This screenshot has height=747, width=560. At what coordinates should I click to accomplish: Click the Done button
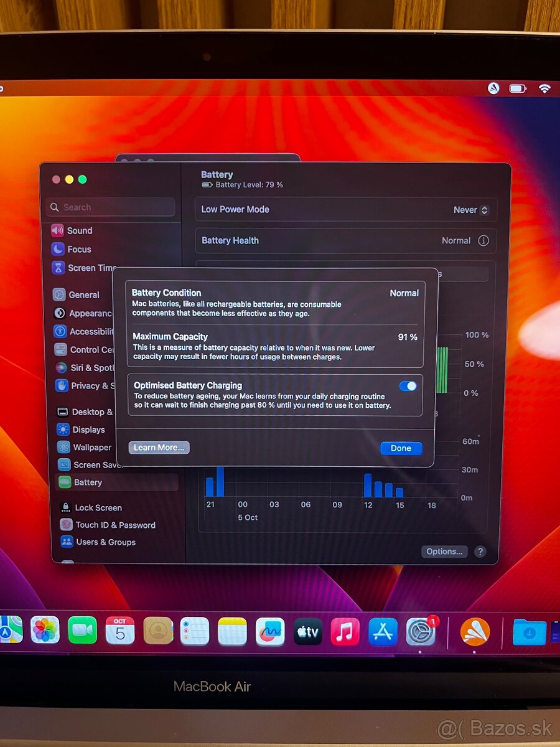point(401,448)
